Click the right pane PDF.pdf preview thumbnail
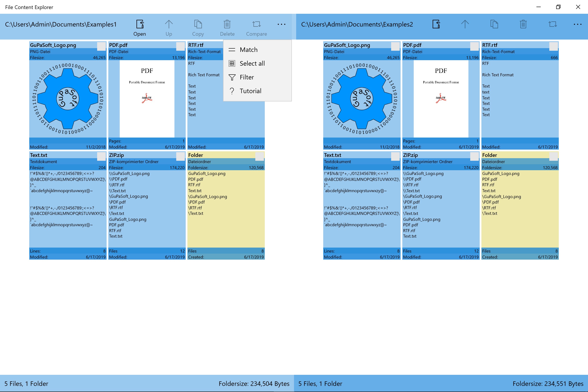Viewport: 588px width, 392px height. pos(441,99)
